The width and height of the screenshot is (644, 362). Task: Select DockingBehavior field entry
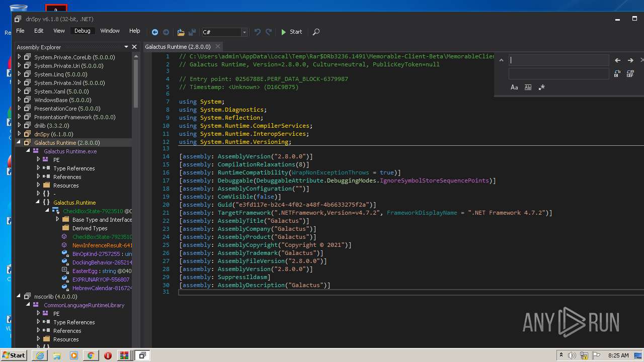102,262
